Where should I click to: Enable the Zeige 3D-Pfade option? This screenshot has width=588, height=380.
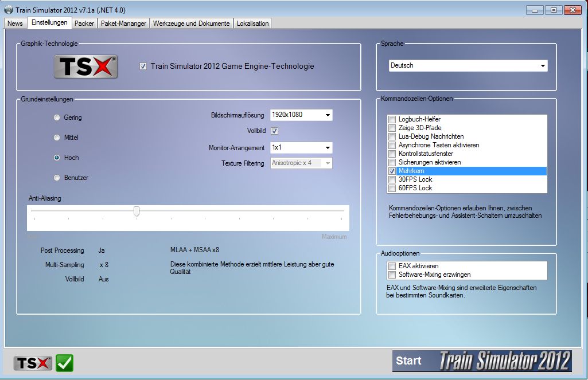click(x=392, y=128)
